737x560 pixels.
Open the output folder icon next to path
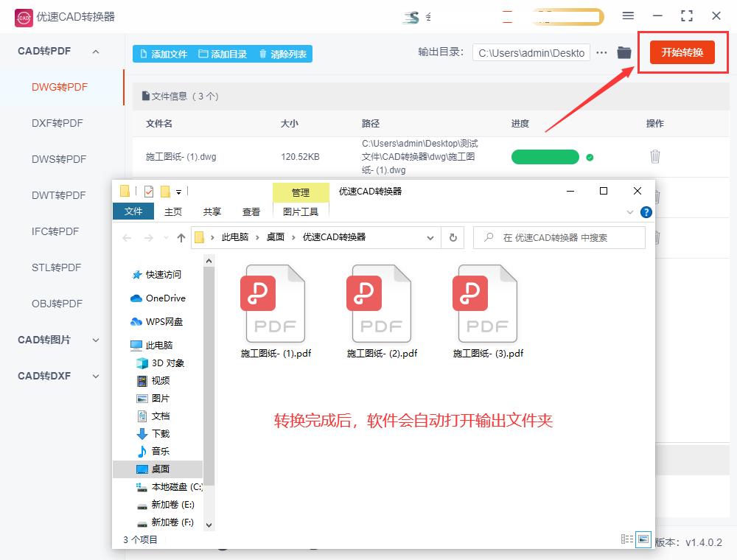tap(624, 52)
